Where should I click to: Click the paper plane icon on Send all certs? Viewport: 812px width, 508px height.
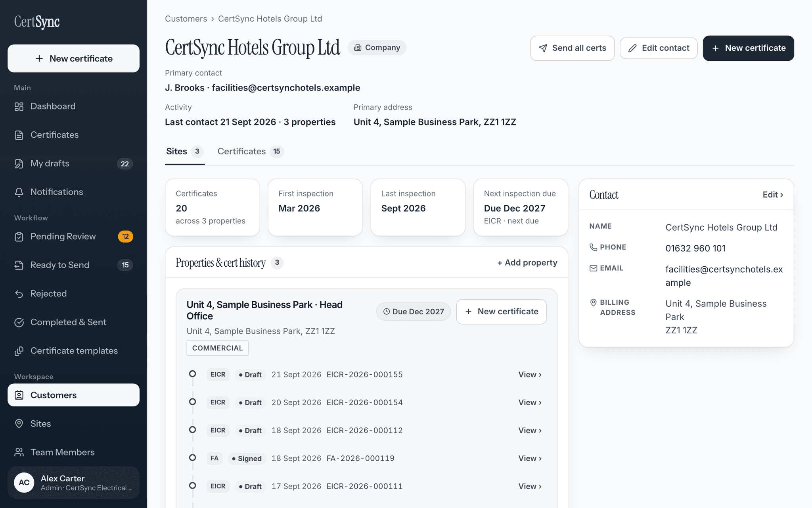coord(543,48)
